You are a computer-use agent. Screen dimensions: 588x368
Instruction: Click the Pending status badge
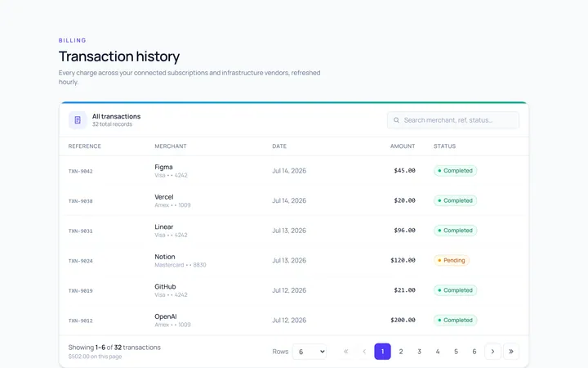(x=452, y=260)
